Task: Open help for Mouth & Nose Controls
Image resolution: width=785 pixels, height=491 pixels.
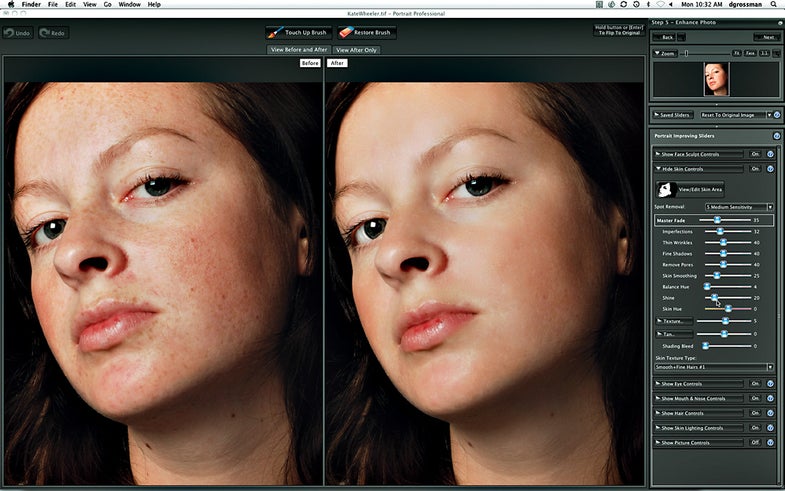Action: [x=770, y=398]
